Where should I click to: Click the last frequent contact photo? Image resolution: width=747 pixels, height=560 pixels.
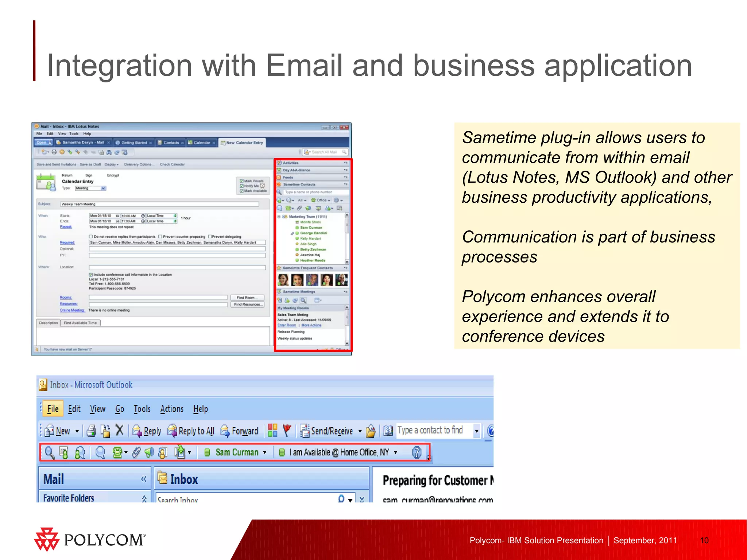coord(341,280)
